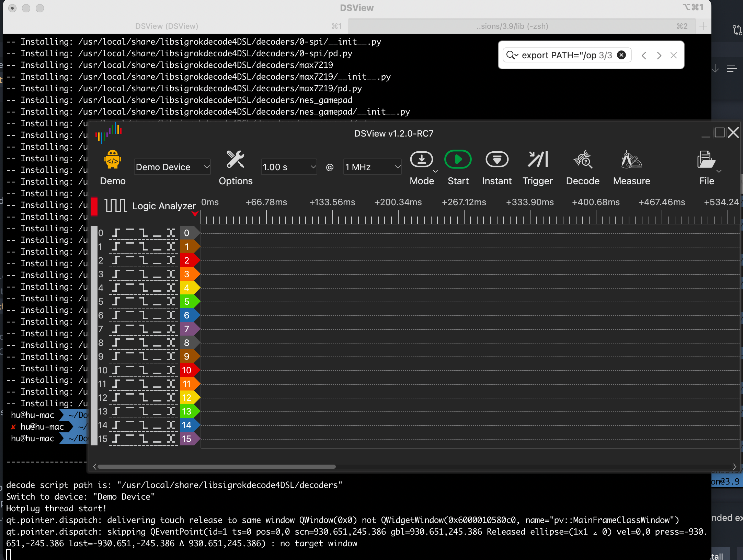Start capture with the green play button
The height and width of the screenshot is (560, 743).
tap(458, 159)
